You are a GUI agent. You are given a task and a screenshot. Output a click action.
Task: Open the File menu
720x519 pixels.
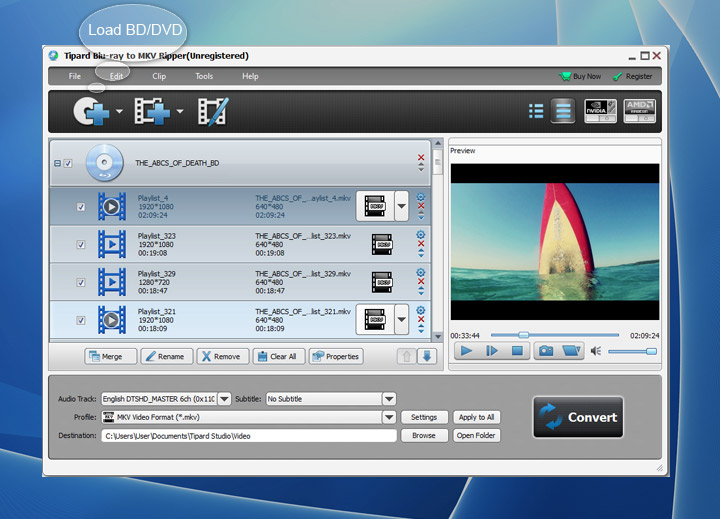pyautogui.click(x=75, y=76)
